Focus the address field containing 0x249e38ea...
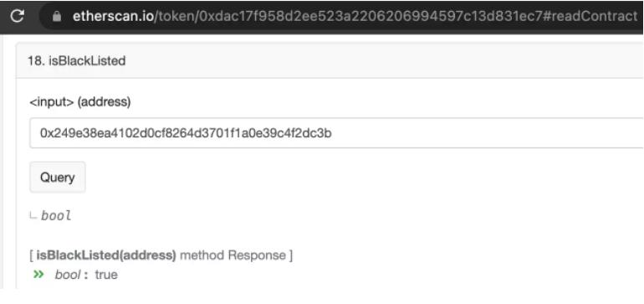The width and height of the screenshot is (644, 304). coord(336,133)
